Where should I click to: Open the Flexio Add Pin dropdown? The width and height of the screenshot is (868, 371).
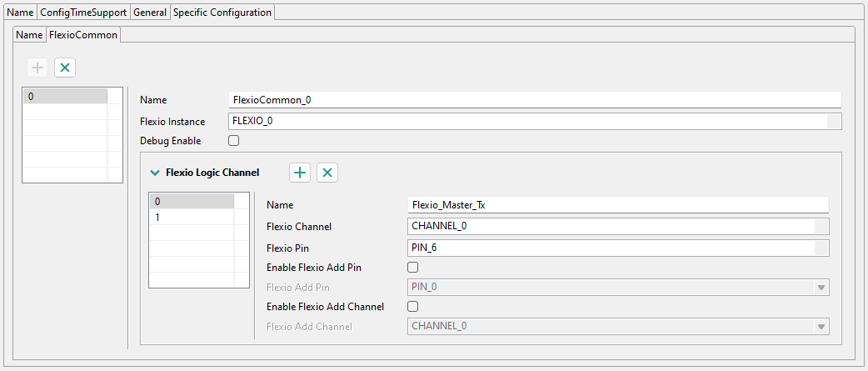pos(821,288)
